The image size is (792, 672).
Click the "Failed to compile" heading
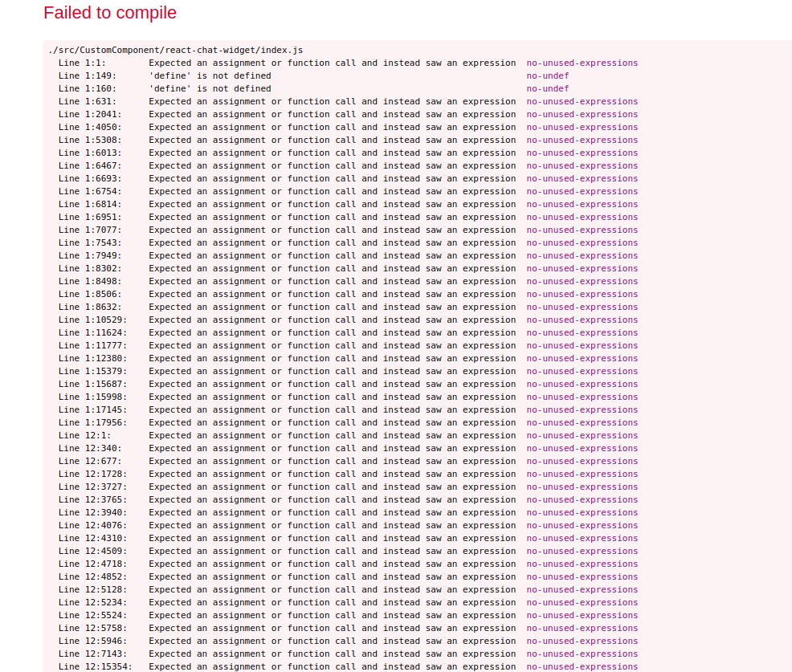click(x=110, y=13)
